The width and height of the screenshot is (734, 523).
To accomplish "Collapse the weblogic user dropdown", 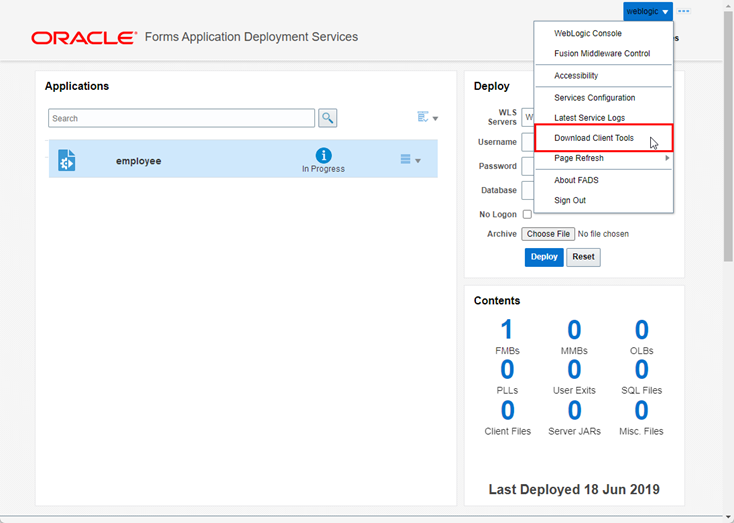I will pyautogui.click(x=648, y=11).
